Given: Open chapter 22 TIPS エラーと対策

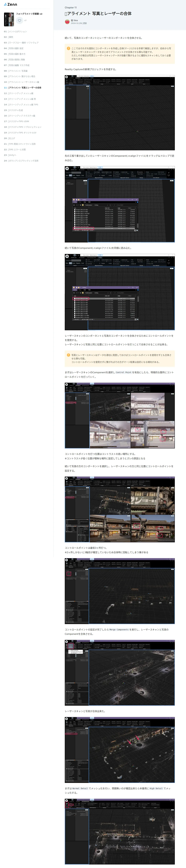Looking at the screenshot, I should pyautogui.click(x=15, y=149).
